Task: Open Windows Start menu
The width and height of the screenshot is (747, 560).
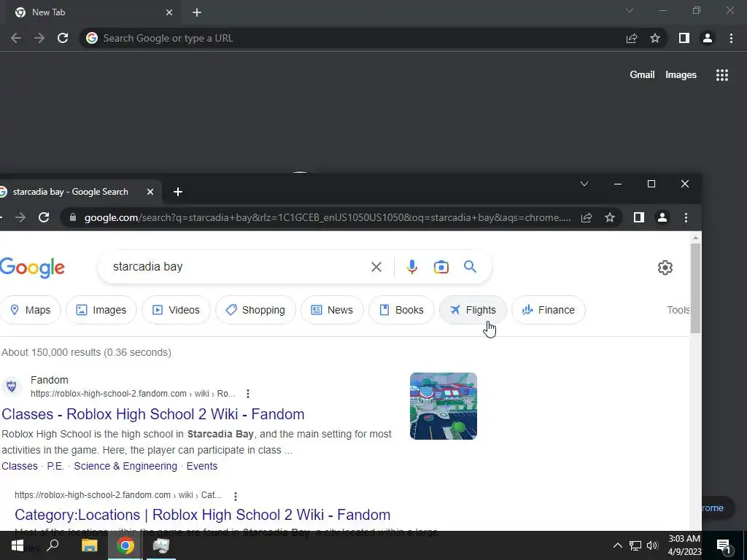Action: pos(18,545)
